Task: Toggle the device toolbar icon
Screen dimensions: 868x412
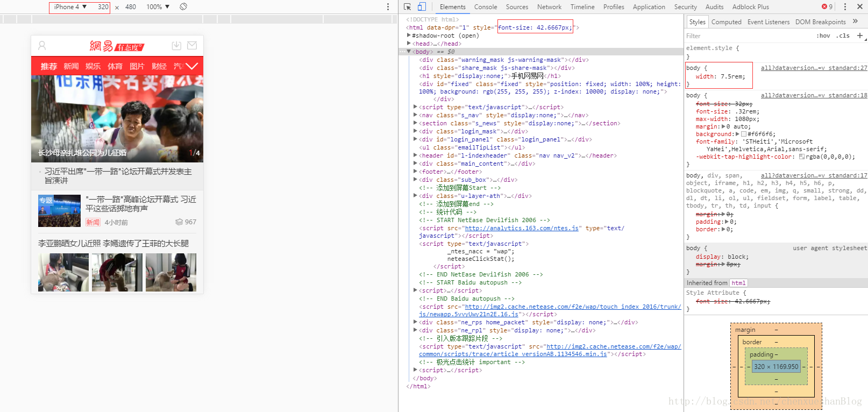Action: pyautogui.click(x=422, y=7)
